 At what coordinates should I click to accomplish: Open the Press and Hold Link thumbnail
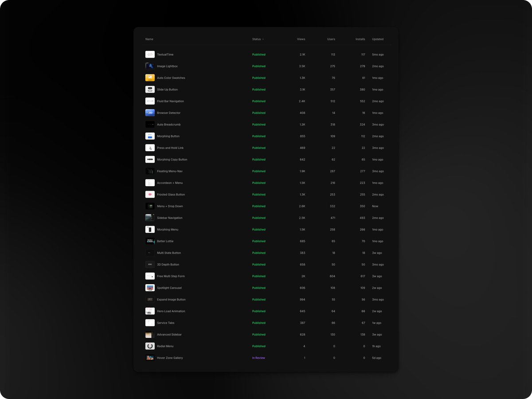pos(150,148)
